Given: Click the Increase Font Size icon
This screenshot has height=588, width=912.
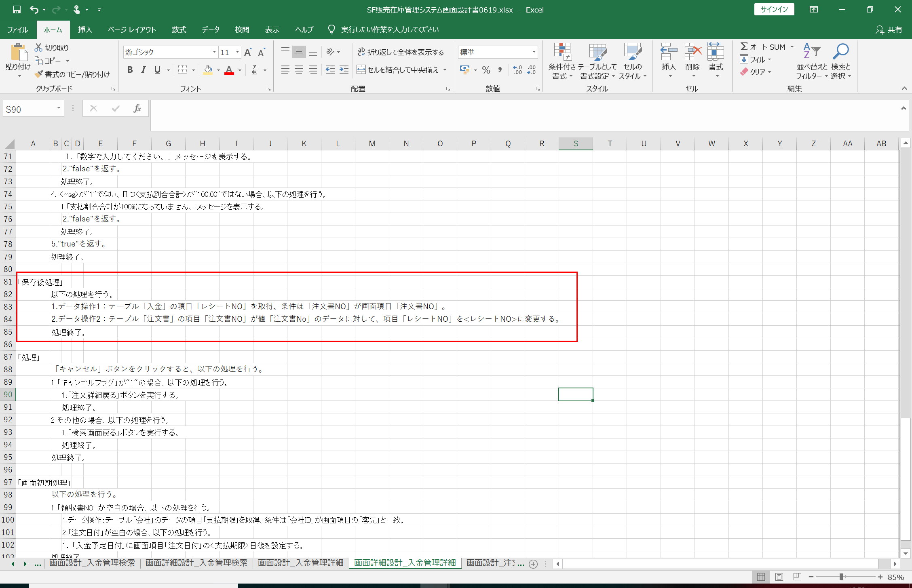Looking at the screenshot, I should point(248,52).
